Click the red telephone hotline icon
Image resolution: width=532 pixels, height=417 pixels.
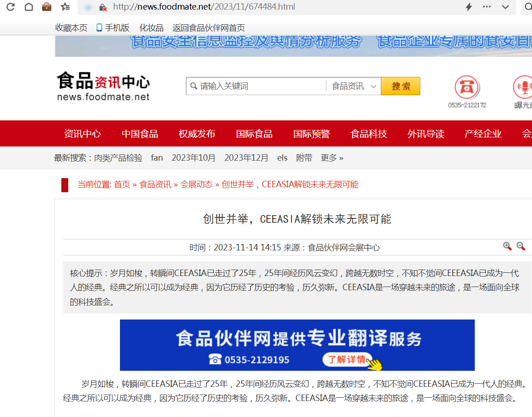click(467, 87)
